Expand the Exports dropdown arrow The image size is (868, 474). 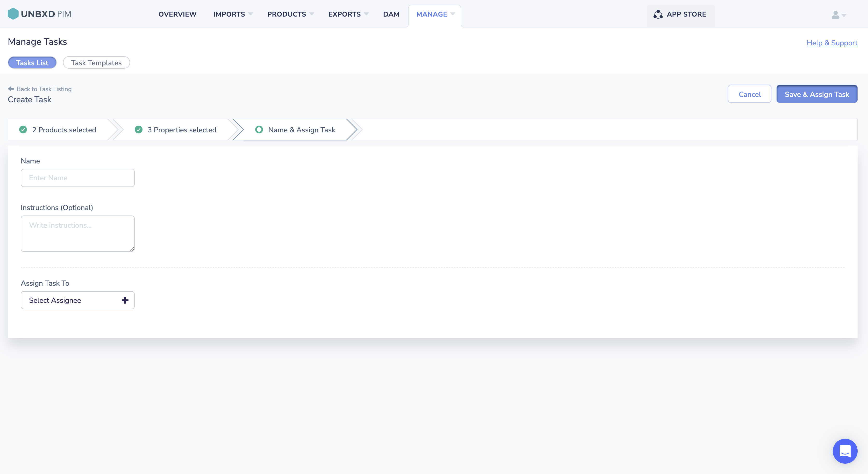366,14
